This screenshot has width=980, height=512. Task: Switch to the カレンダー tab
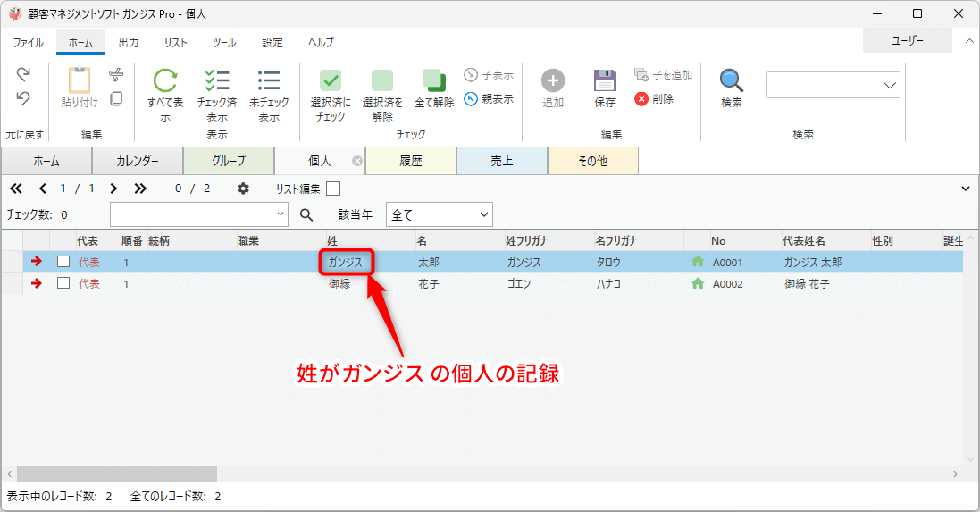(x=138, y=162)
